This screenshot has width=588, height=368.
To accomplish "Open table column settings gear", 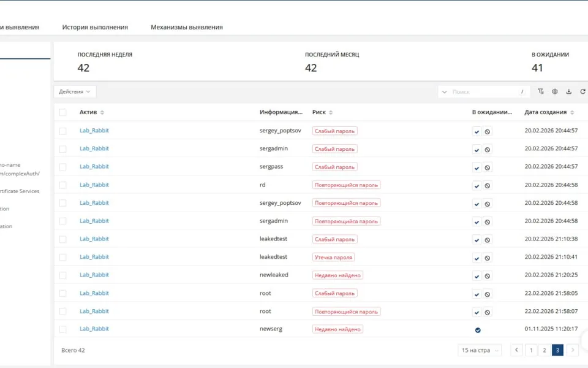I will tap(555, 91).
